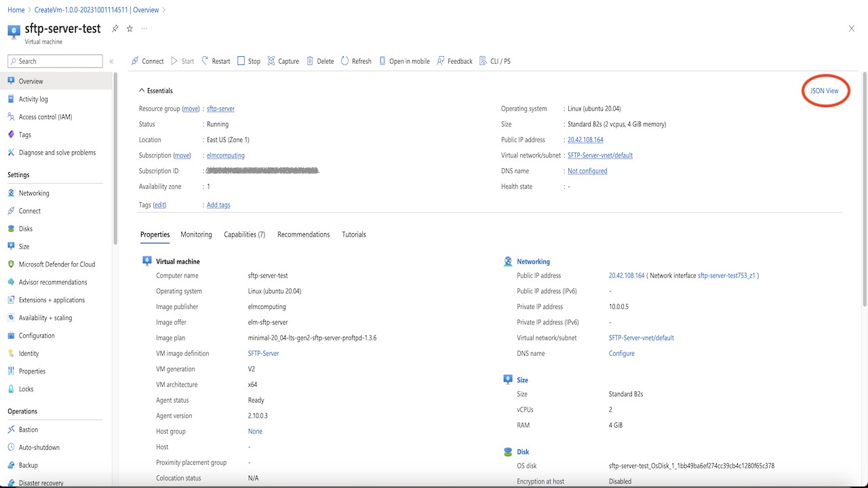Open the Essentials SFTP-Server-vnet/default link
Viewport: 868px width, 488px height.
pyautogui.click(x=600, y=155)
